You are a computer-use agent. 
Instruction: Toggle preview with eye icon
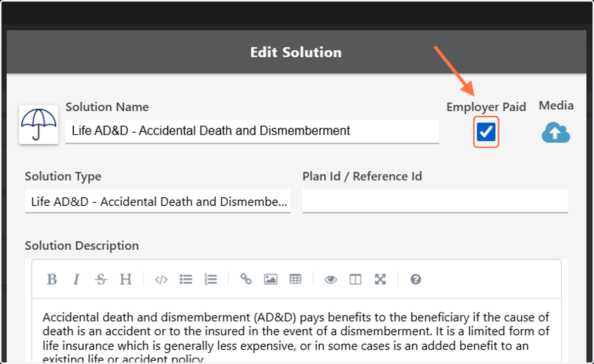(331, 279)
